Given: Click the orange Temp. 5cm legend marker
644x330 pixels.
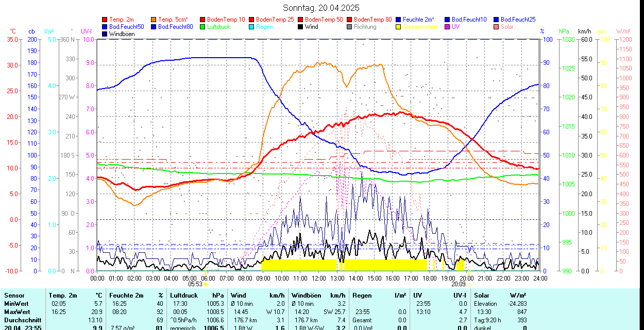Looking at the screenshot, I should pos(154,20).
